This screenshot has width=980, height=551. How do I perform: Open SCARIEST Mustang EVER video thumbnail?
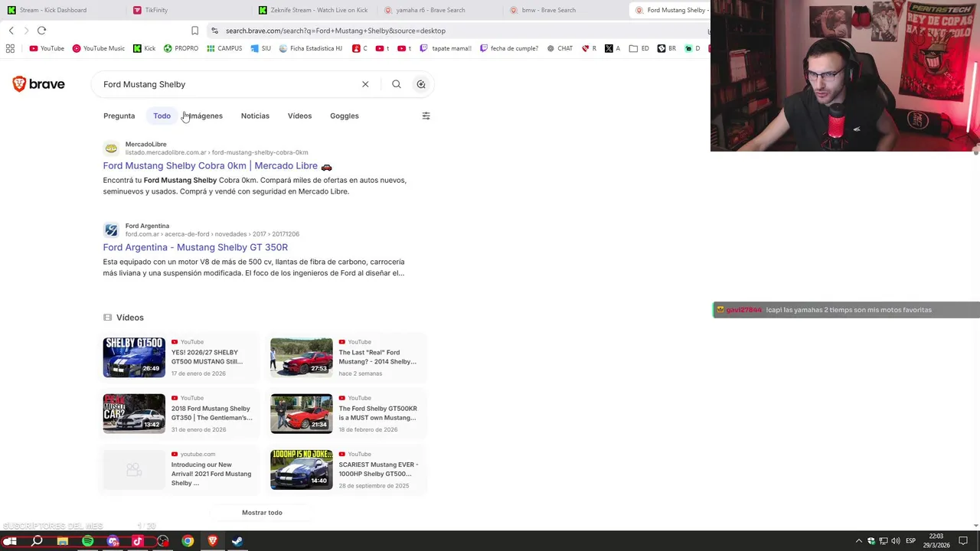click(x=302, y=469)
